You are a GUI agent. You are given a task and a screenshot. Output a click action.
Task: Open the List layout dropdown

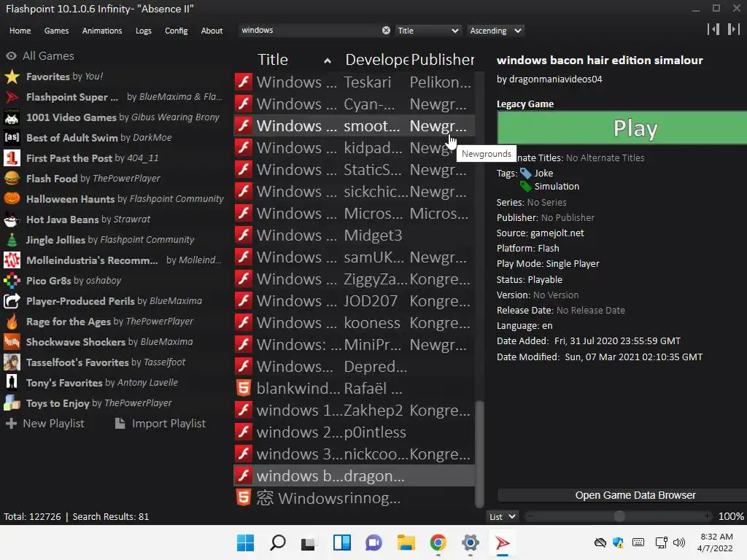502,517
